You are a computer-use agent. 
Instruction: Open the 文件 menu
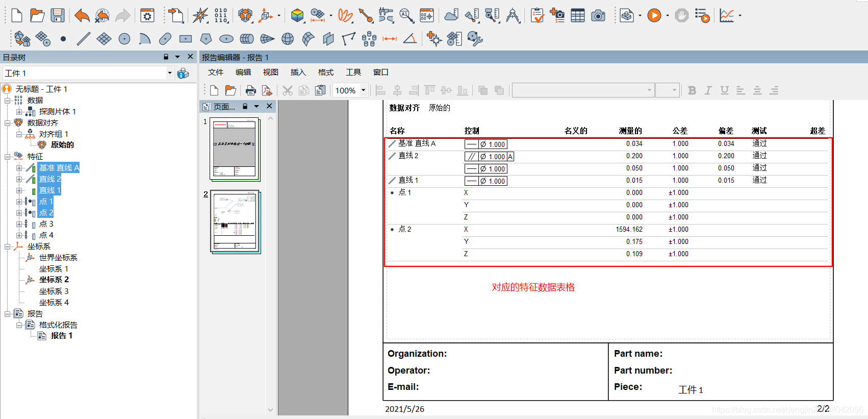click(x=216, y=72)
